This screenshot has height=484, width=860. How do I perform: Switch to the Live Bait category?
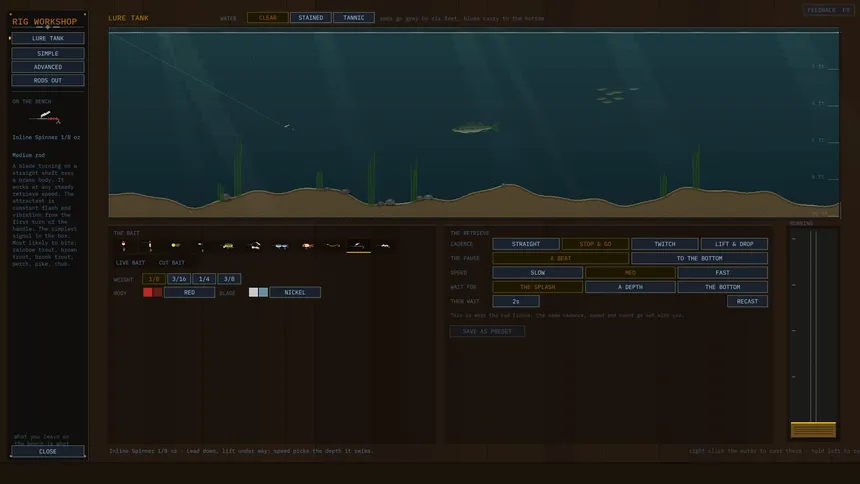click(x=131, y=263)
